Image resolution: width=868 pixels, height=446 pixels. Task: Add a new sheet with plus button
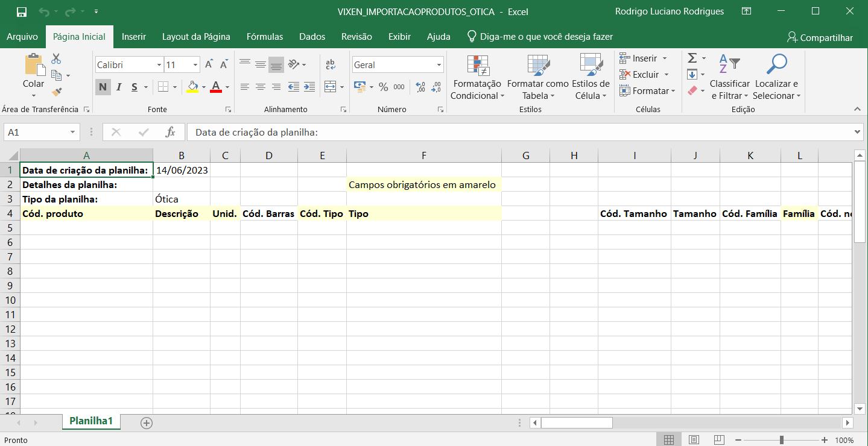[x=146, y=422]
